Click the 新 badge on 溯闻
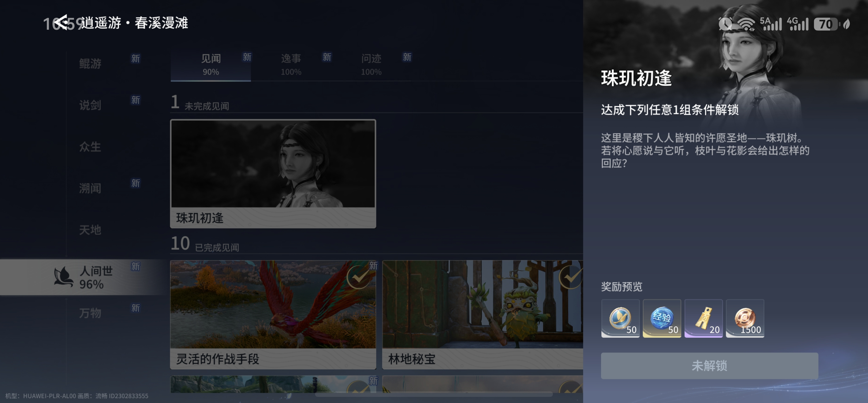The height and width of the screenshot is (403, 868). [x=135, y=183]
